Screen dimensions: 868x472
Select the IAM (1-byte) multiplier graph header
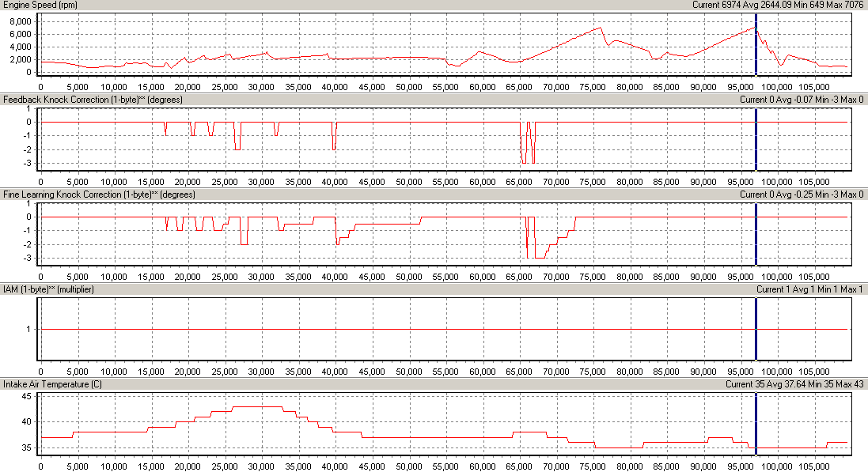pos(49,289)
